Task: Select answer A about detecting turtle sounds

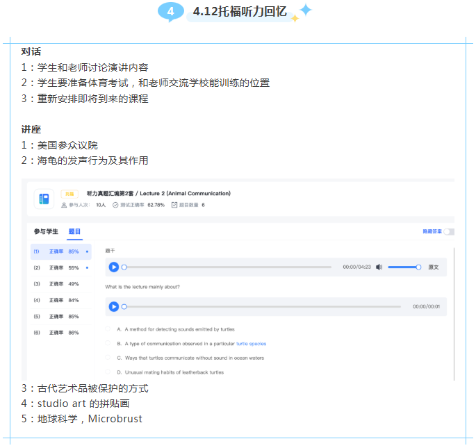Action: tap(108, 329)
